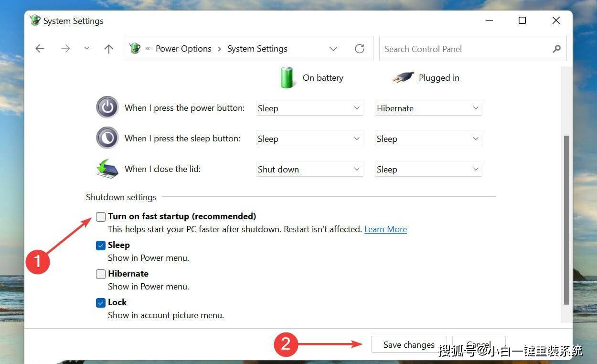
Task: Click the close lid laptop icon
Action: pos(107,169)
